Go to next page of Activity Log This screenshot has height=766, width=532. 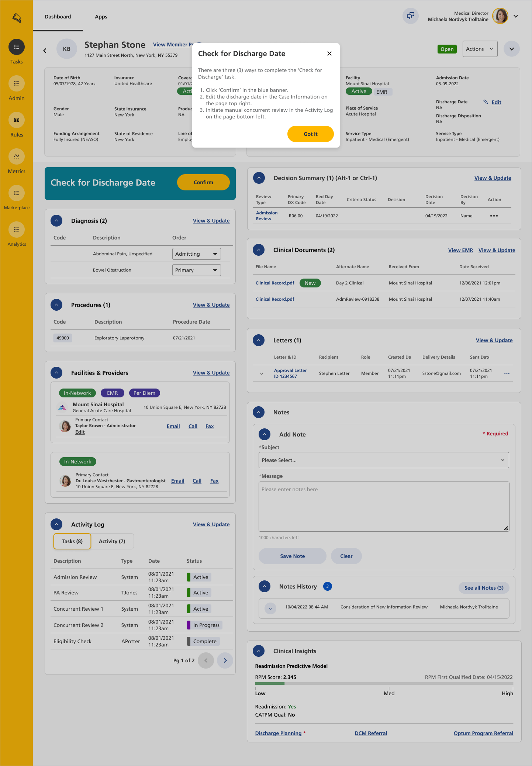225,660
